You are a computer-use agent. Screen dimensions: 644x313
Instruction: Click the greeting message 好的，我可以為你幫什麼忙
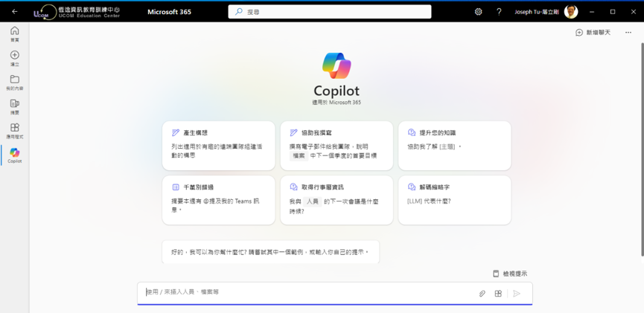pyautogui.click(x=270, y=251)
